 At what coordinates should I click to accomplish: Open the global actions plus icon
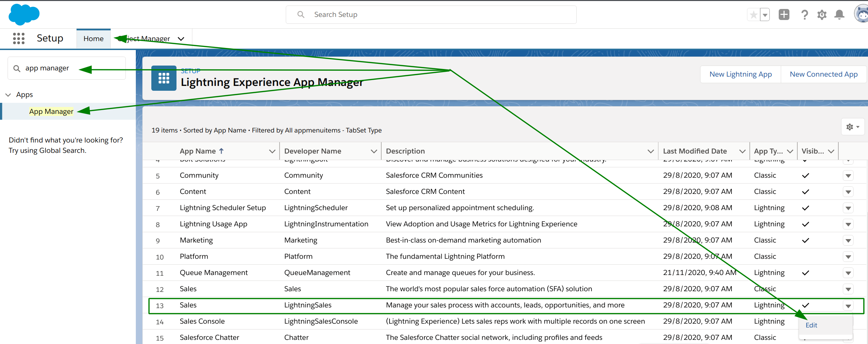pyautogui.click(x=784, y=14)
